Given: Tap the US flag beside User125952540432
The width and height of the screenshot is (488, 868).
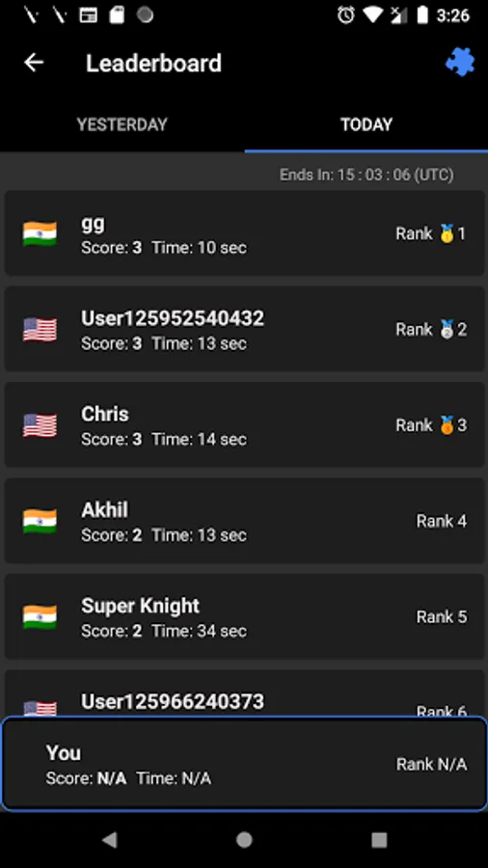Looking at the screenshot, I should 40,330.
